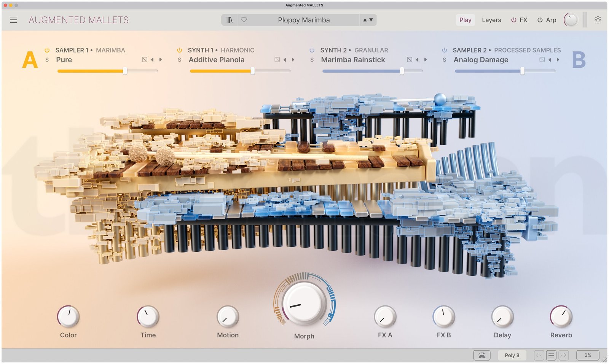The height and width of the screenshot is (364, 609).
Task: Open the preset library browser icon
Action: coord(229,20)
